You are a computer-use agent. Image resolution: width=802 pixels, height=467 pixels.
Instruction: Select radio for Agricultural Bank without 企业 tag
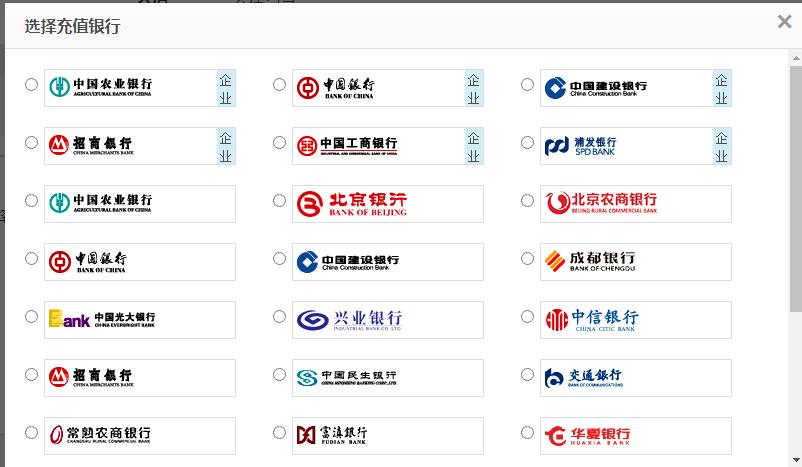[31, 201]
